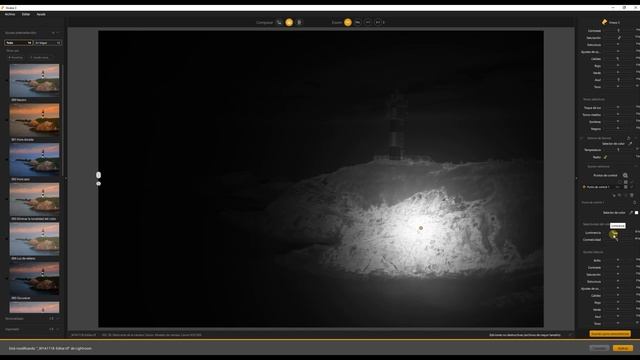Select single image view in Comparar
640x360 pixels.
[279, 22]
